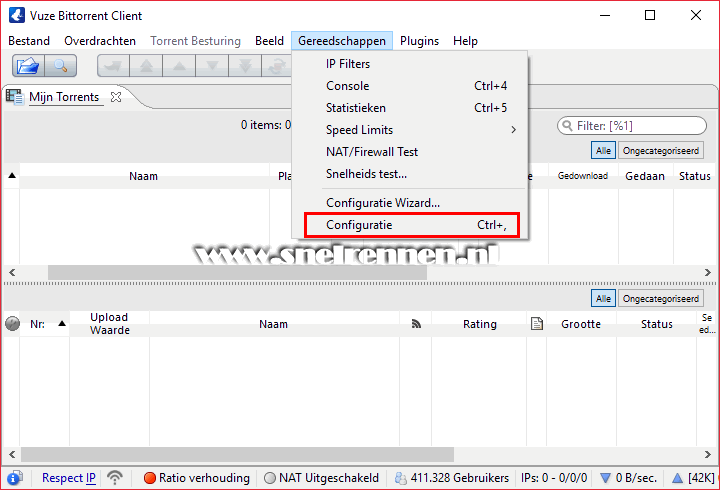Click the greyed curved-arrow toolbar icon

click(113, 66)
